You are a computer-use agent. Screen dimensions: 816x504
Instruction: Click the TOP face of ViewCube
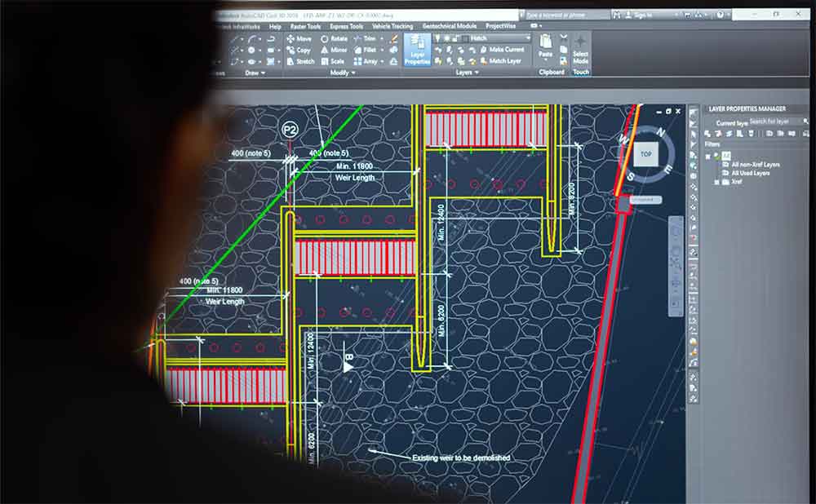click(x=645, y=154)
